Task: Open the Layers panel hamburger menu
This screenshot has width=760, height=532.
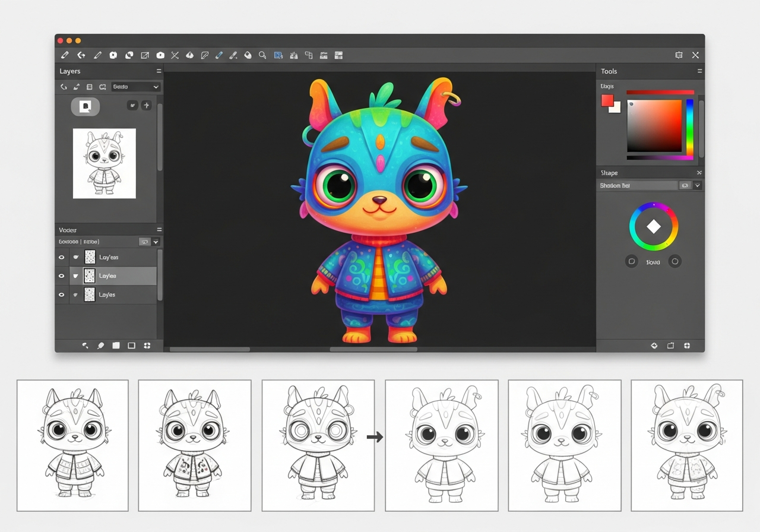Action: click(x=159, y=71)
